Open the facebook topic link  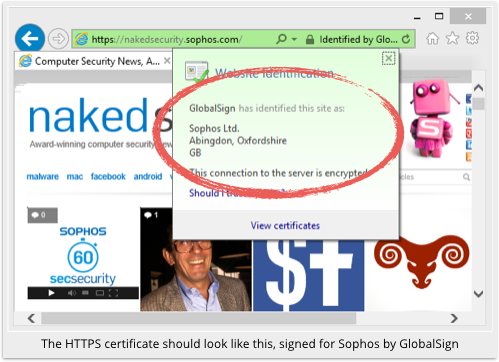108,176
